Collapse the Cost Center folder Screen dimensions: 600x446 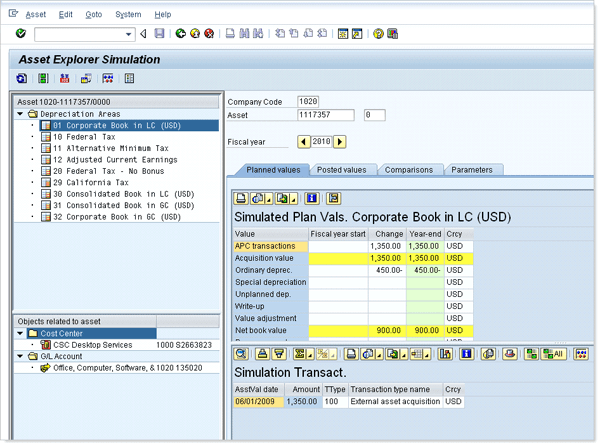(x=21, y=333)
